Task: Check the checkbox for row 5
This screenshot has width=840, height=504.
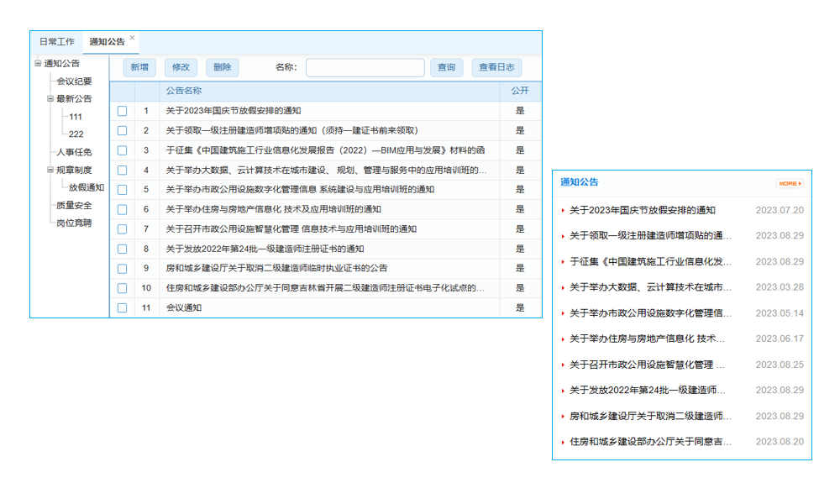Action: point(122,190)
